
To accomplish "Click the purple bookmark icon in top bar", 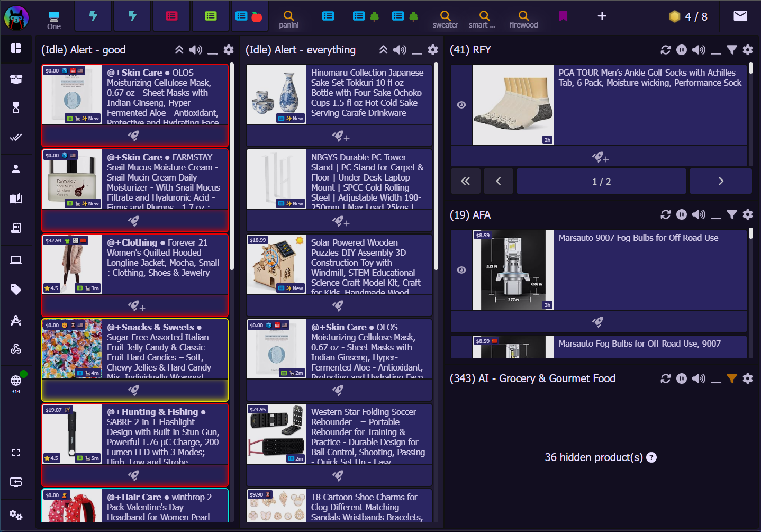I will [563, 16].
